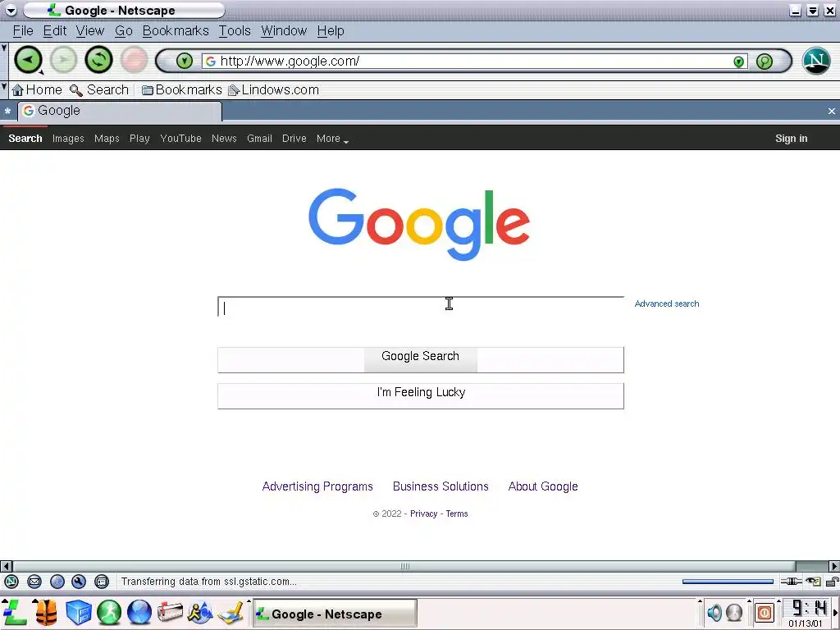Click the Google Search button
Image resolution: width=840 pixels, height=630 pixels.
point(421,359)
